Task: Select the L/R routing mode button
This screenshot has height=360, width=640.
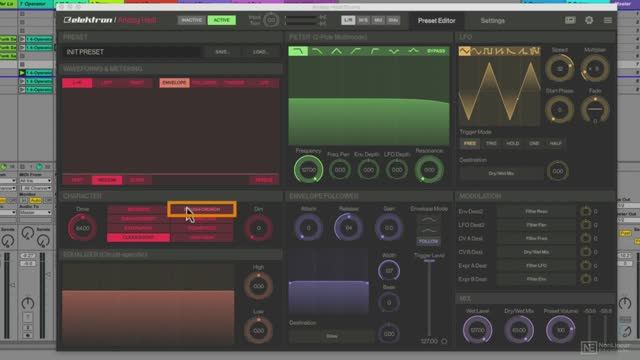Action: tap(348, 20)
